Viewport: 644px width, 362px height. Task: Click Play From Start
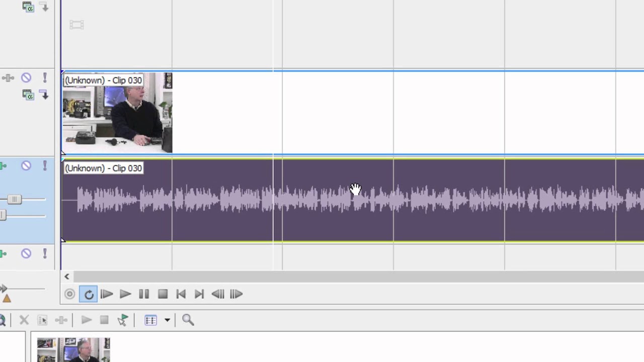click(107, 294)
